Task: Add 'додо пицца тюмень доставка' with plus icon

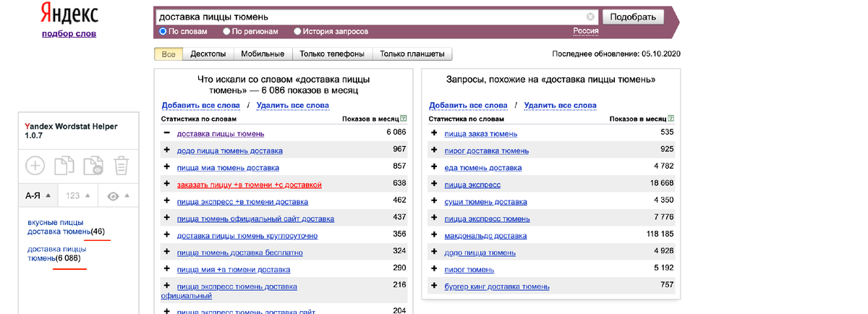Action: tap(167, 150)
